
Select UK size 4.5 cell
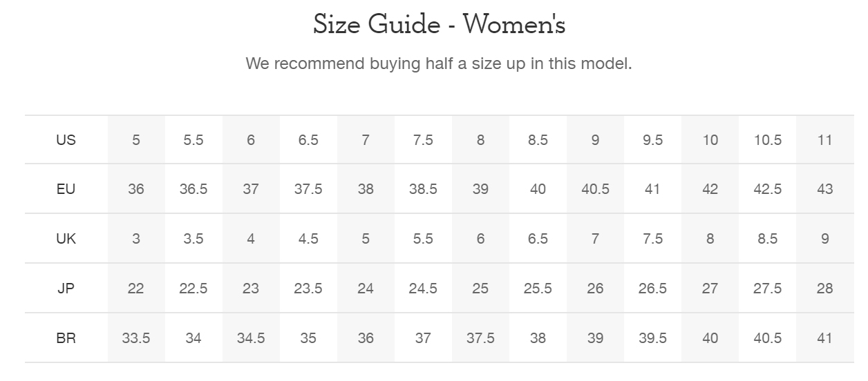[308, 239]
